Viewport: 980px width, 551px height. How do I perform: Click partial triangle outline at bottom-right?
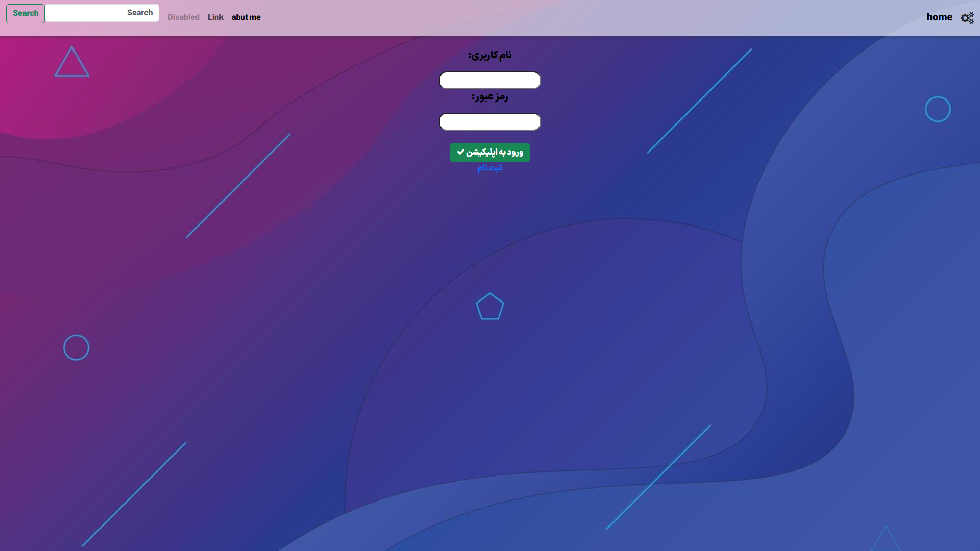click(x=885, y=540)
